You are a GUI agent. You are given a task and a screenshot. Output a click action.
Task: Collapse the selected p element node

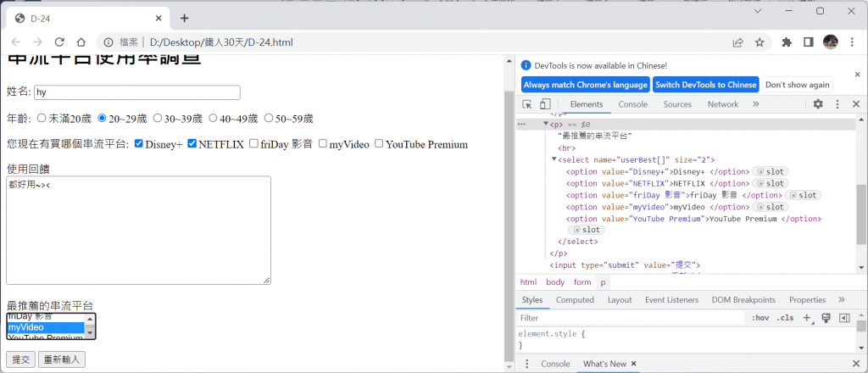coord(546,125)
